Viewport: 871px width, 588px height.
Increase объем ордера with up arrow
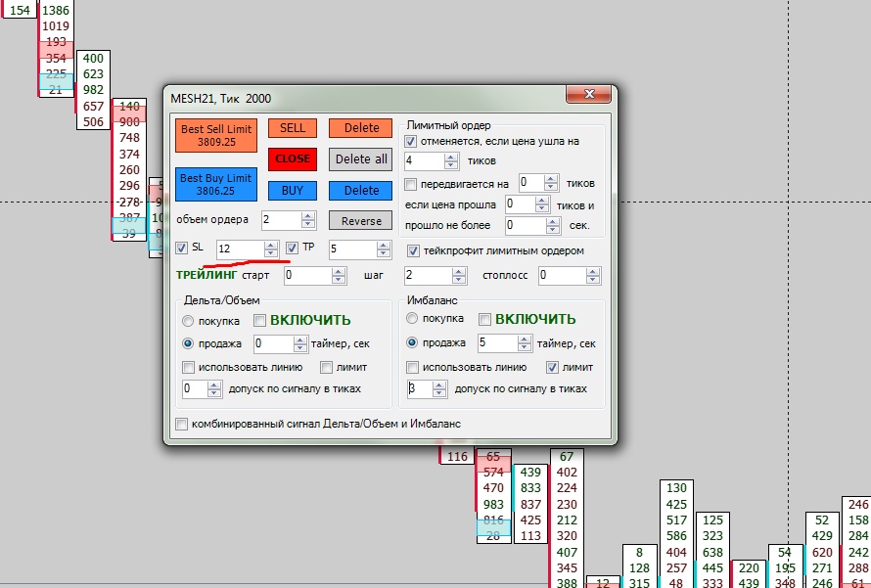(308, 216)
